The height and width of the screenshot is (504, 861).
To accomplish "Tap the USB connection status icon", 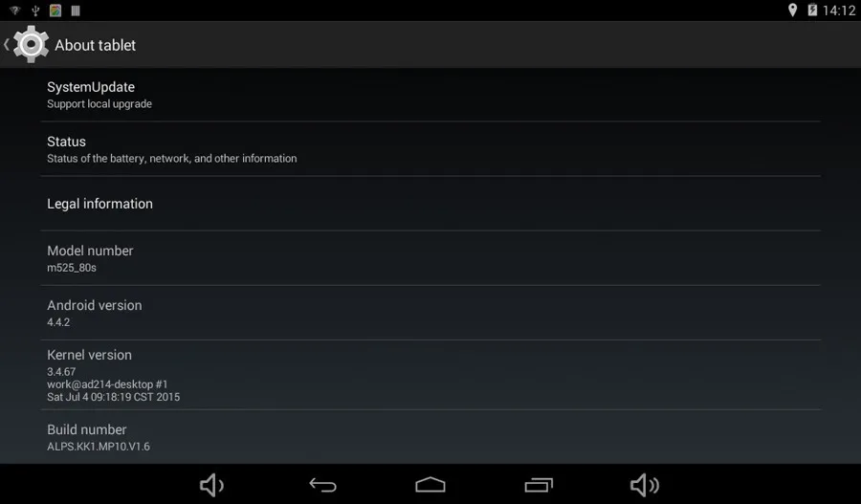I will [x=35, y=11].
